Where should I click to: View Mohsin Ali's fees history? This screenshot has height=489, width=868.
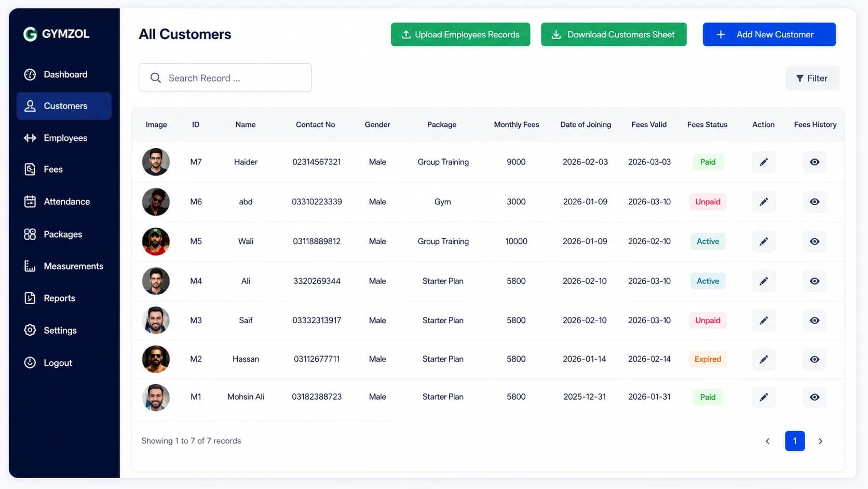(815, 397)
